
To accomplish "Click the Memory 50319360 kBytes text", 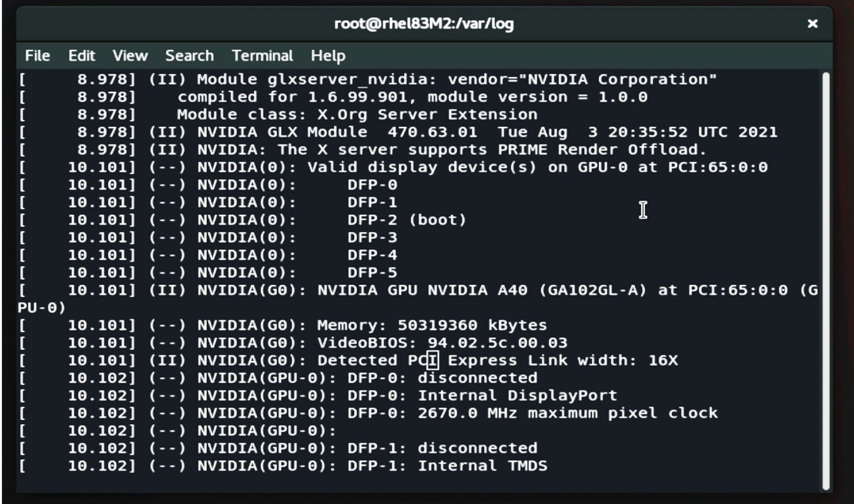I will [x=432, y=326].
